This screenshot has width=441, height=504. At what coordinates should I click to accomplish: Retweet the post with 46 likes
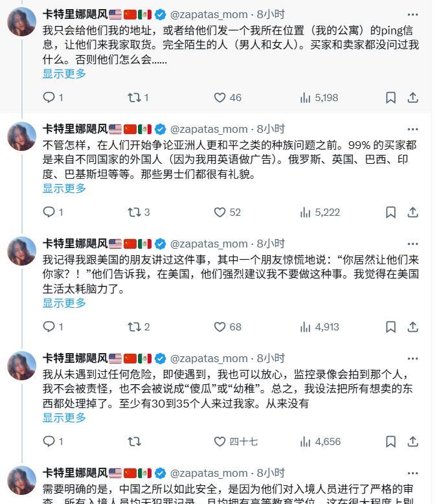coord(134,97)
